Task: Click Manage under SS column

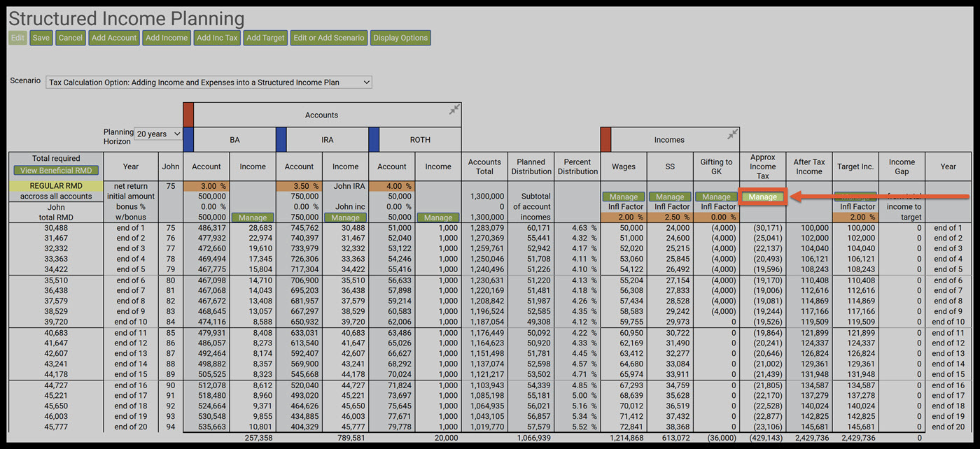Action: pyautogui.click(x=670, y=197)
